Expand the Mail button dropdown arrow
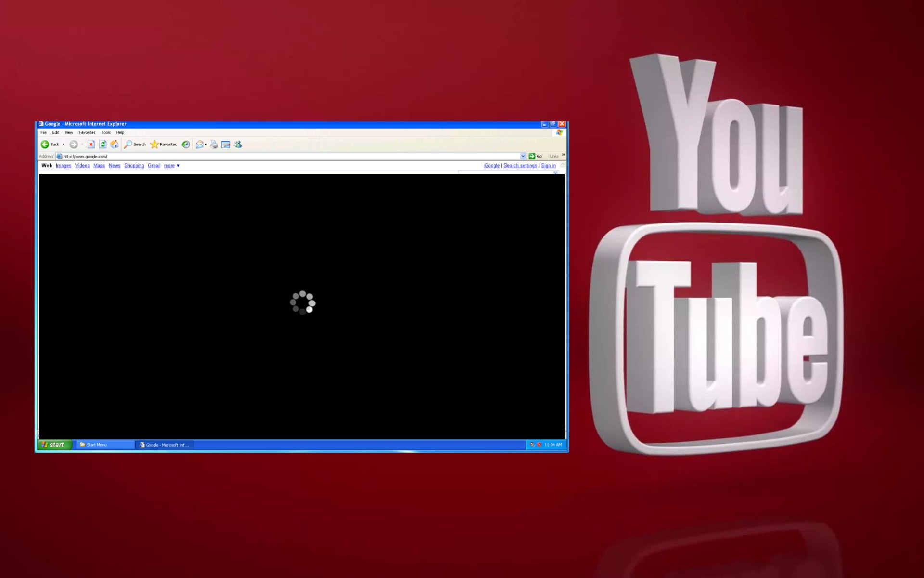The height and width of the screenshot is (578, 924). coord(205,144)
